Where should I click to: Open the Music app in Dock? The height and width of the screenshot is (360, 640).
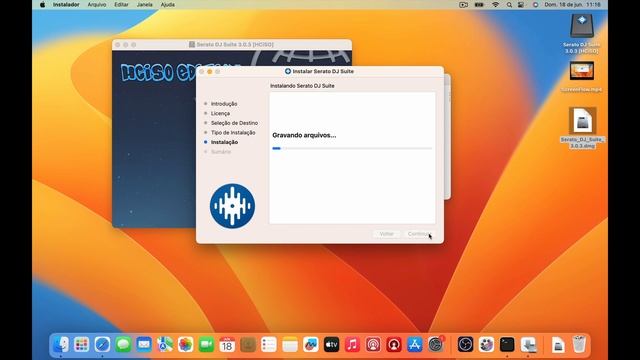(x=352, y=344)
